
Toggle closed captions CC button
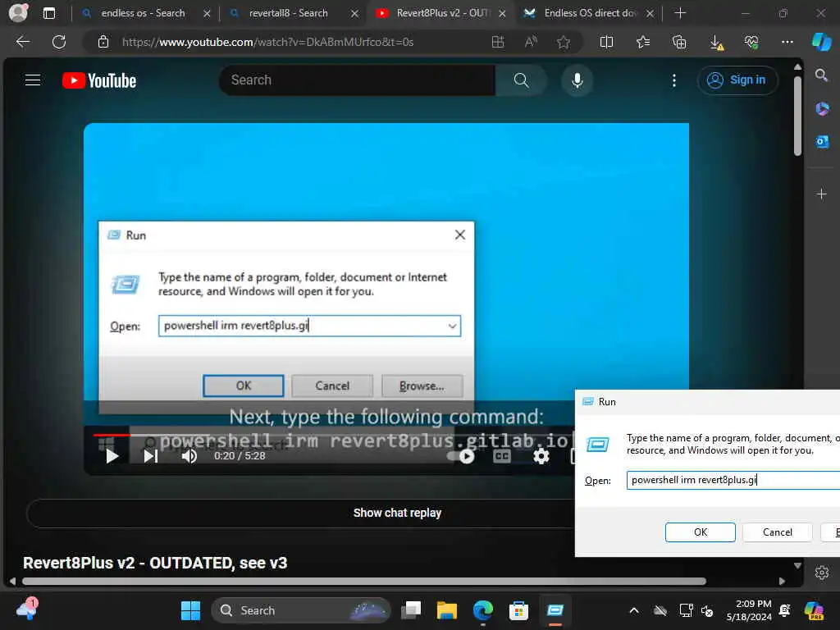[x=502, y=456]
